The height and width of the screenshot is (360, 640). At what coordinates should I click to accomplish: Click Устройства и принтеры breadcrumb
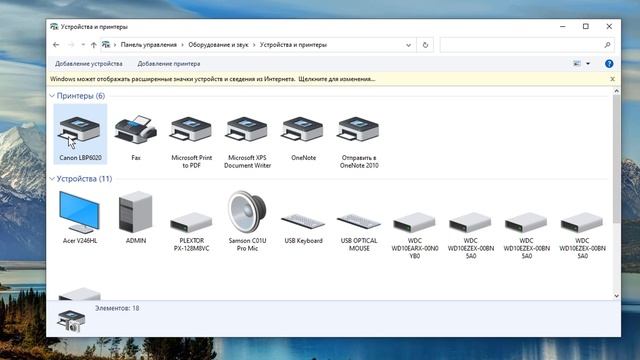pos(293,45)
